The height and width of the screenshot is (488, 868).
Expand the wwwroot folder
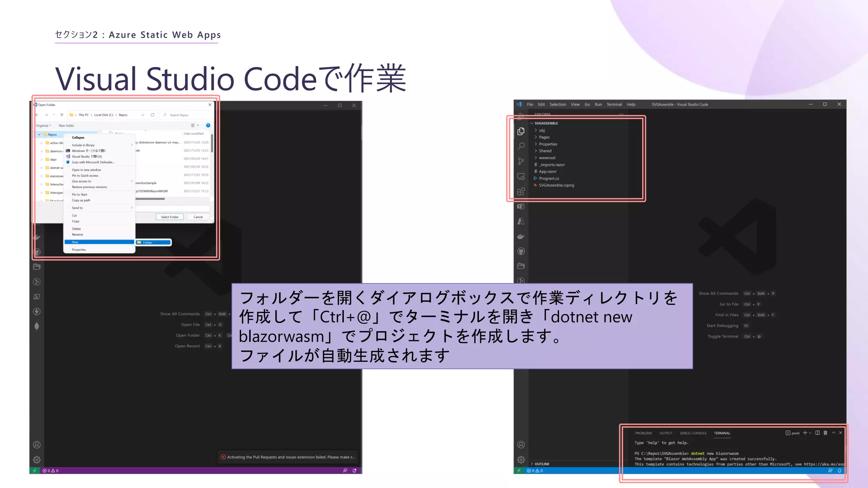click(x=547, y=158)
